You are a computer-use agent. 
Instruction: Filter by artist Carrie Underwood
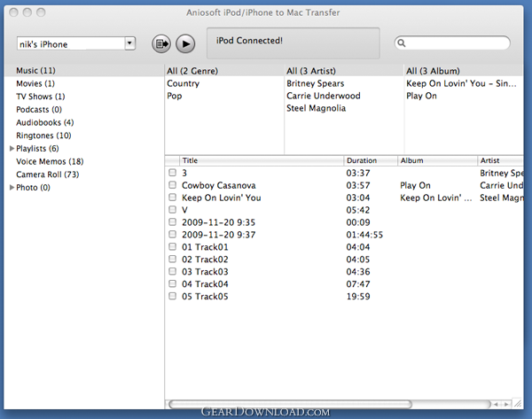coord(324,96)
